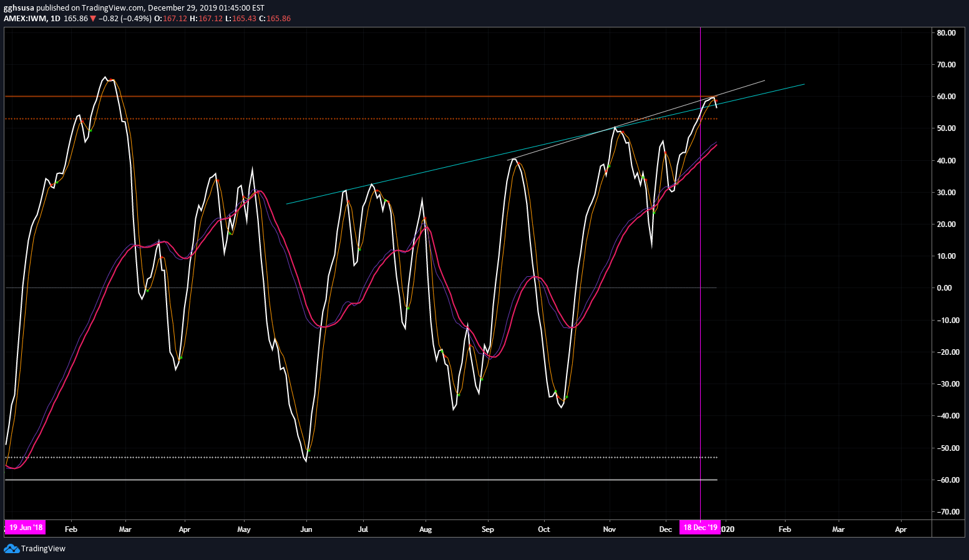Click the Oct label on the time axis
Screen dimensions: 969x560
click(x=544, y=529)
